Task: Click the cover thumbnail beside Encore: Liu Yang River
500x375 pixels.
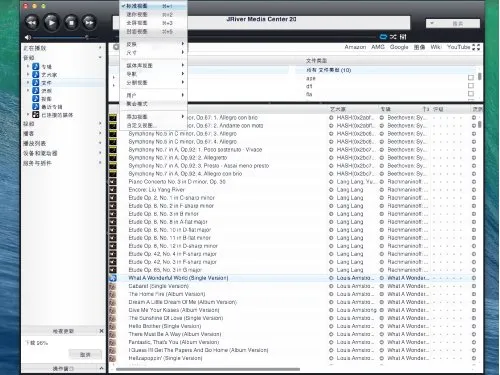Action: [x=113, y=190]
